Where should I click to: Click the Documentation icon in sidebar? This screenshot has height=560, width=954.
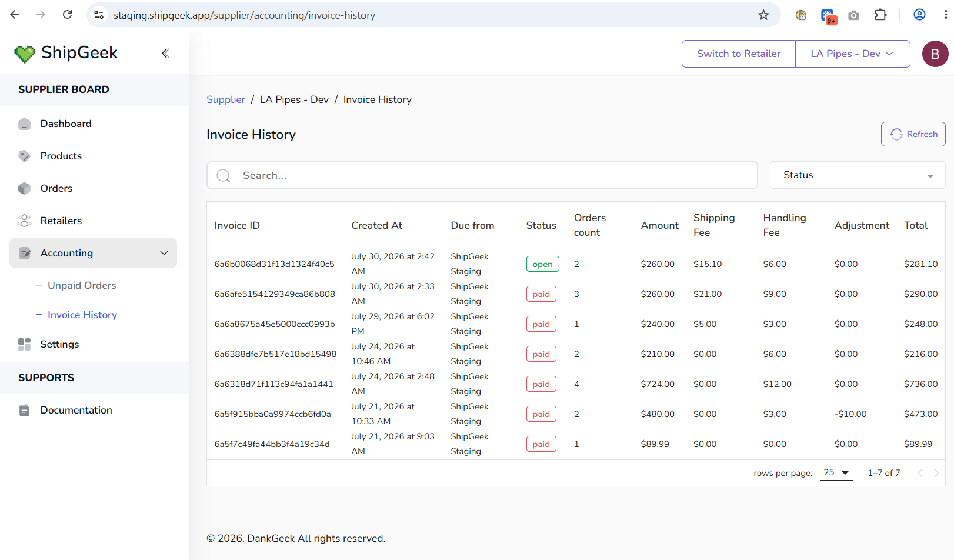coord(24,410)
